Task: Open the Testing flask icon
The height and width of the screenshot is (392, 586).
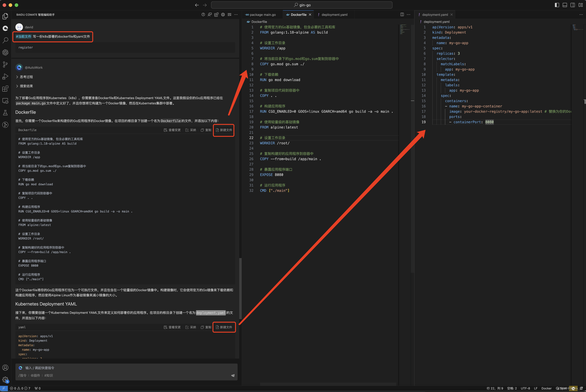Action: click(x=5, y=113)
